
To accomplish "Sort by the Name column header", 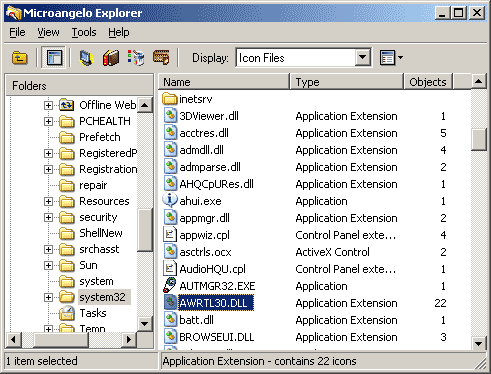I will (224, 82).
